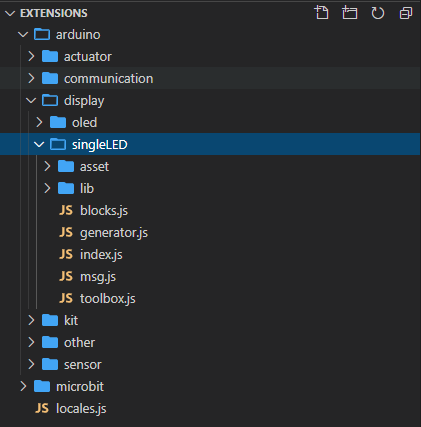The image size is (421, 427).
Task: Open toolbox.js file
Action: click(x=210, y=298)
